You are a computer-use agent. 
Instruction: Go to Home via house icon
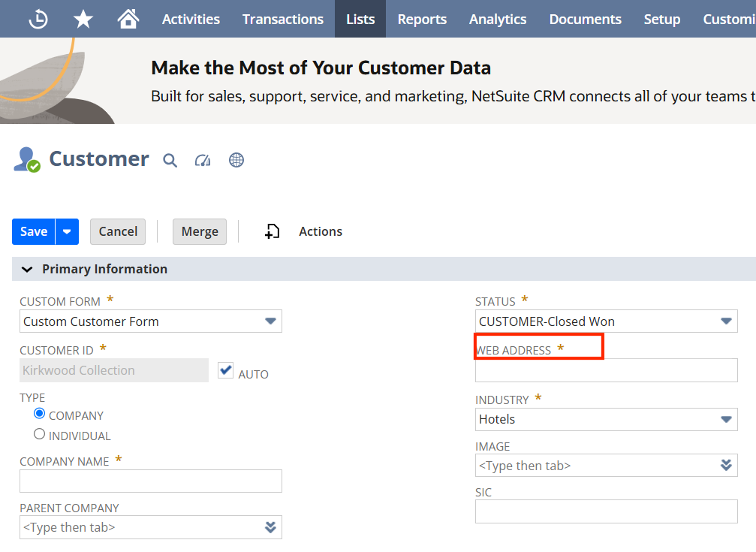(x=128, y=19)
